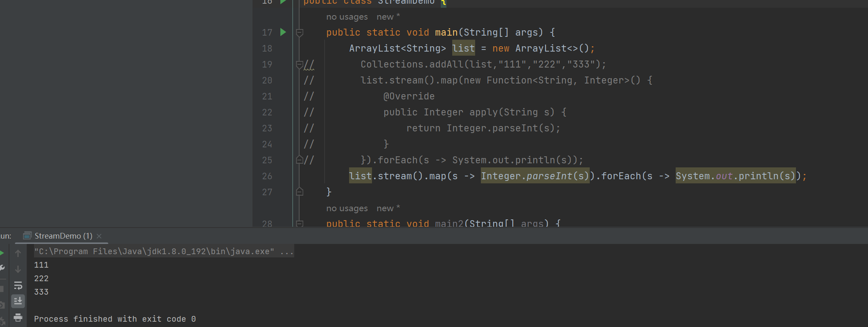
Task: Collapse the comment block fold at line 19
Action: [299, 64]
